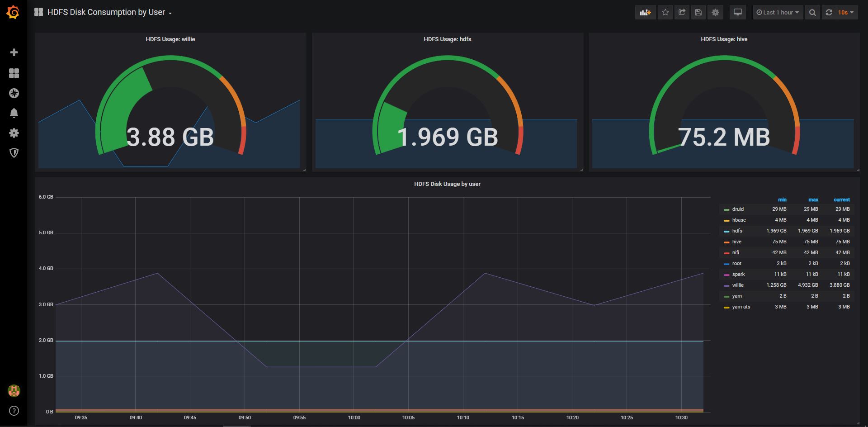
Task: Select the Explore compass icon in sidebar
Action: (x=14, y=93)
